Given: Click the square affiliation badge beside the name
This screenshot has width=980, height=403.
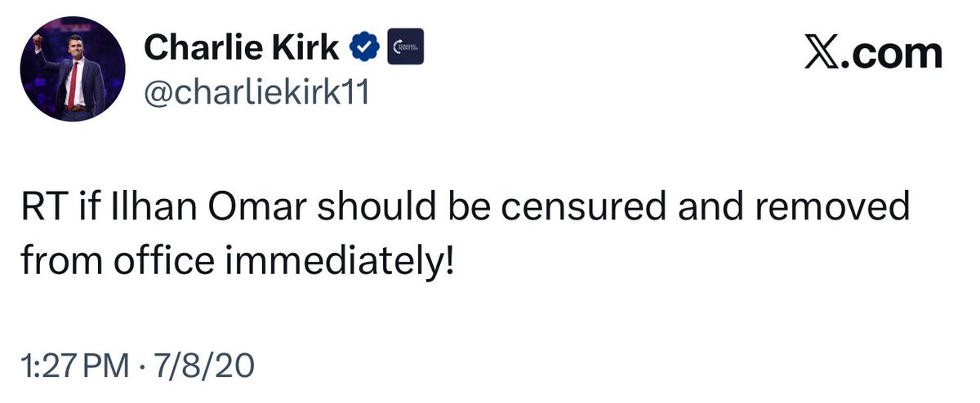Looking at the screenshot, I should (404, 50).
